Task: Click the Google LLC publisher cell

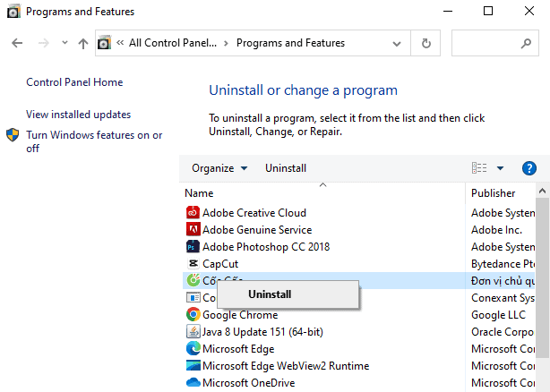Action: point(498,314)
